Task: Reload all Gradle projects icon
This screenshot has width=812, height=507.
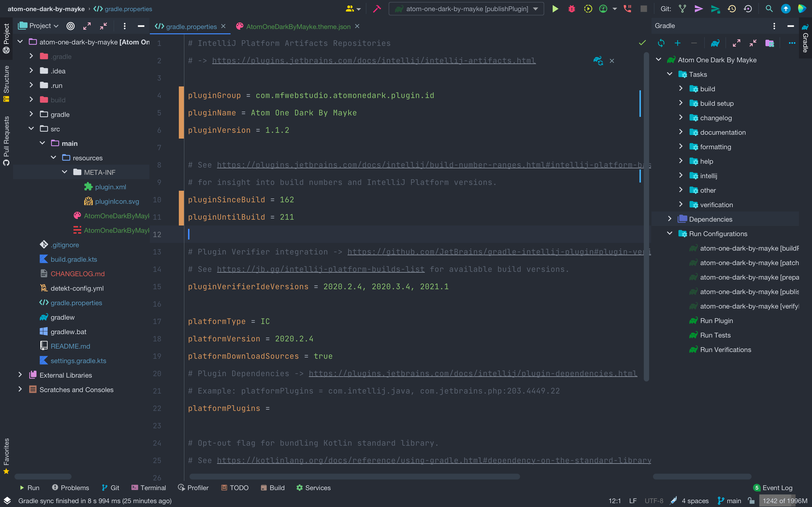Action: tap(661, 43)
